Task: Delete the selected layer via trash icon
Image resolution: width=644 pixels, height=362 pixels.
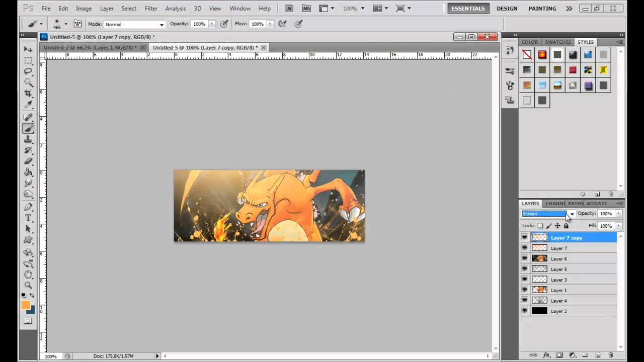Action: [610, 355]
